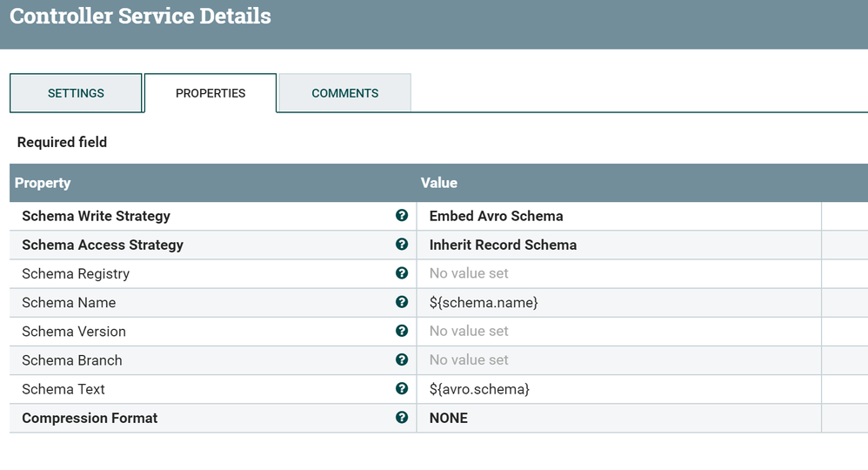Click help icon beside Schema Branch
Image resolution: width=868 pixels, height=470 pixels.
(402, 359)
